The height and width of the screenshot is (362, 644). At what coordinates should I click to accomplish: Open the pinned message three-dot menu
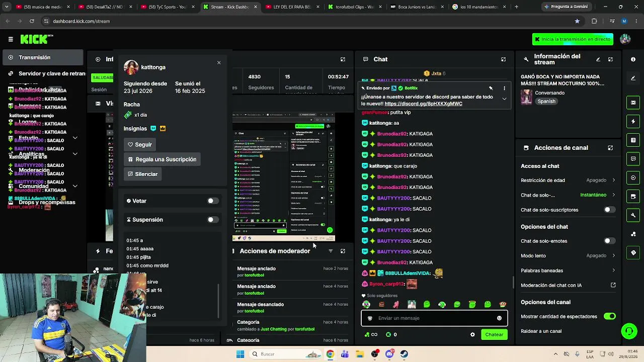pos(504,88)
